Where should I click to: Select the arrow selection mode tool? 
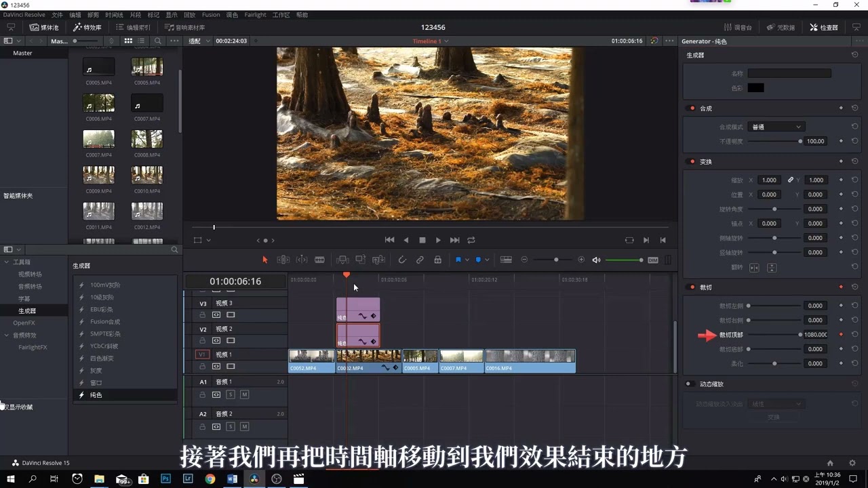(265, 260)
